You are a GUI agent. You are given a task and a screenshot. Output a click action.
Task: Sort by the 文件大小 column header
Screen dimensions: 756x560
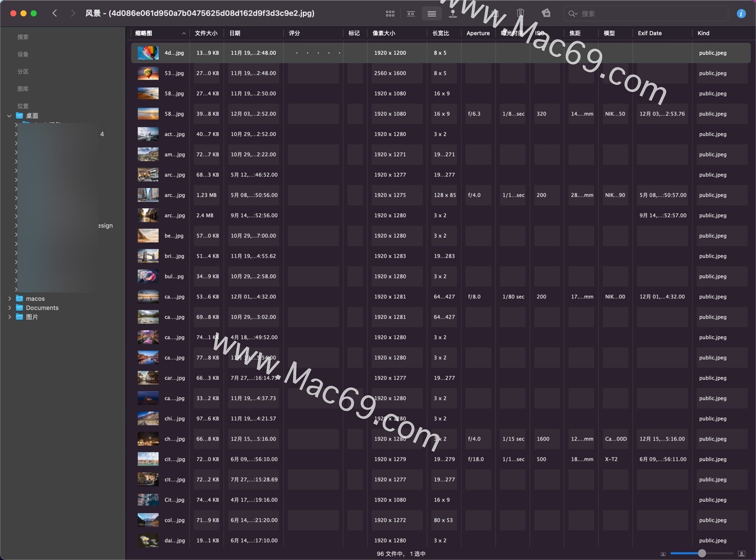click(206, 34)
